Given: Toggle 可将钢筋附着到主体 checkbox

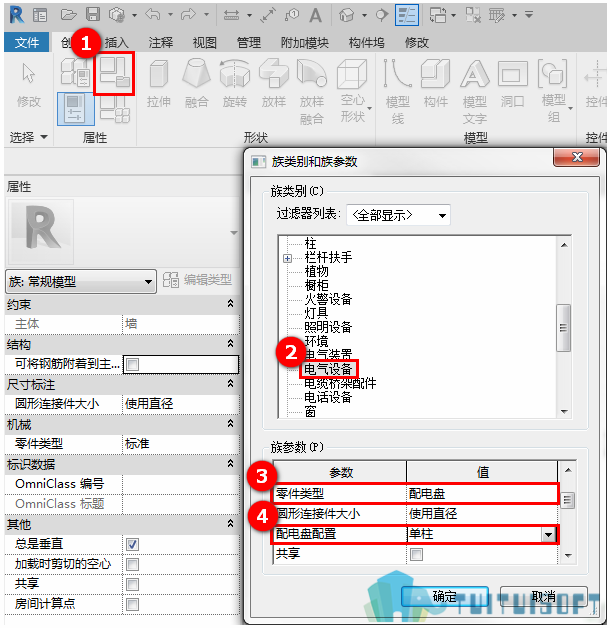Looking at the screenshot, I should (132, 364).
